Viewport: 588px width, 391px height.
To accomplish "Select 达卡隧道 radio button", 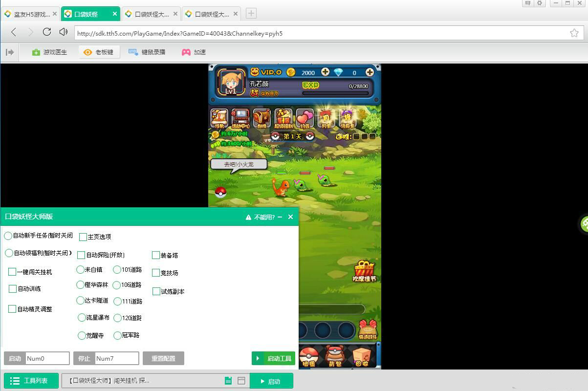I will click(x=81, y=301).
